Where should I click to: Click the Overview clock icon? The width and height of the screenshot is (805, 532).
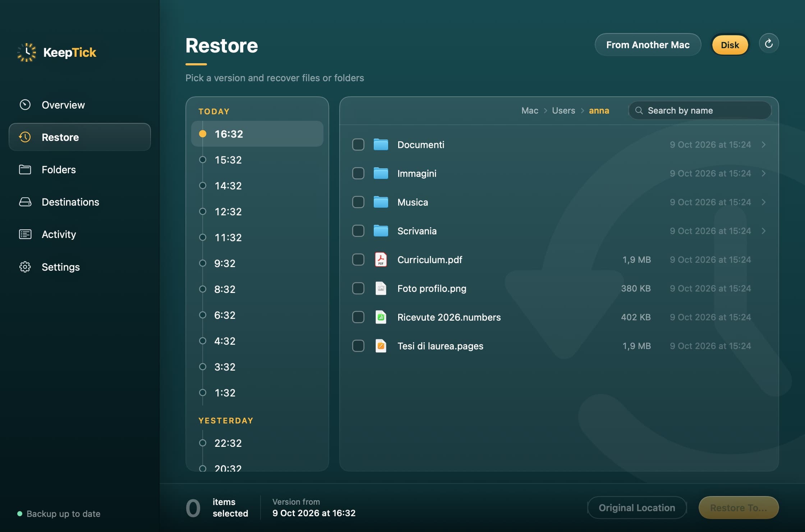25,105
